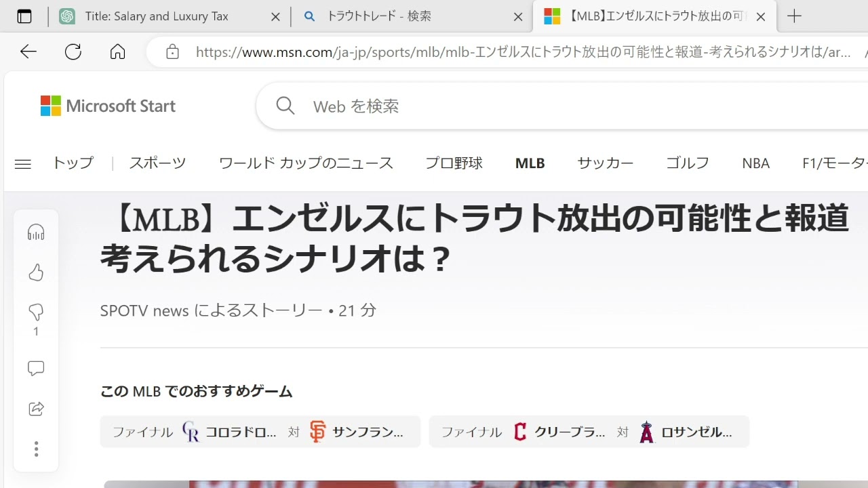Share this article icon
The height and width of the screenshot is (488, 868).
tap(36, 409)
